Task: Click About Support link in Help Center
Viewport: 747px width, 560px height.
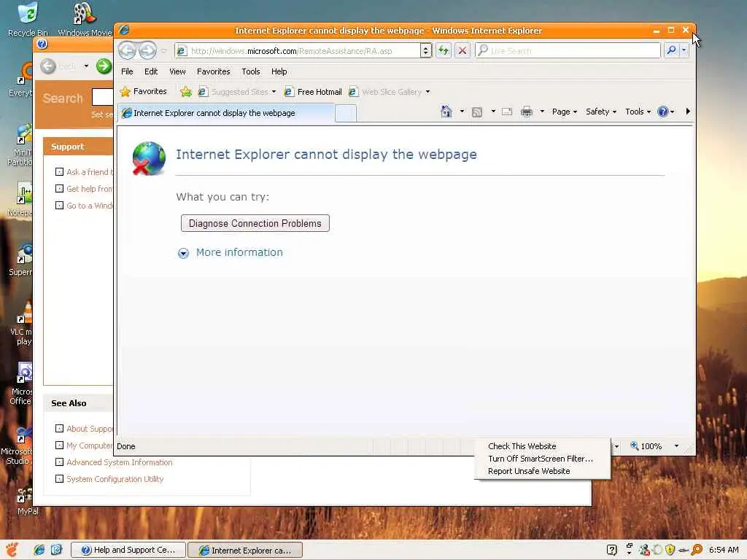Action: tap(90, 429)
